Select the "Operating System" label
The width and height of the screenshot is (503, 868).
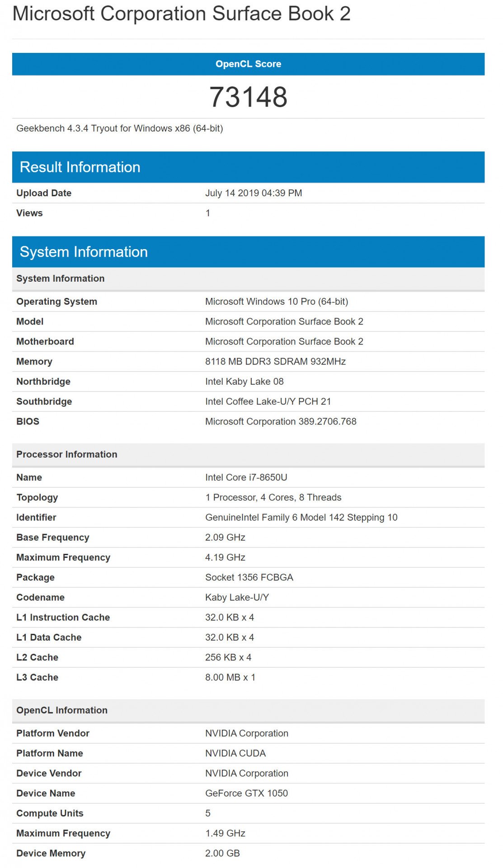56,302
